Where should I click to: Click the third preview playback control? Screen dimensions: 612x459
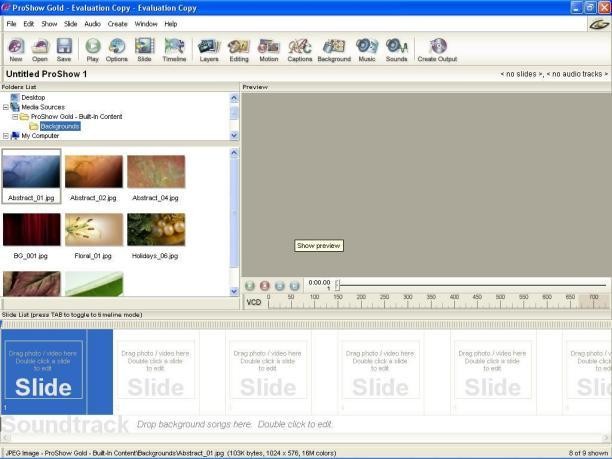coord(279,286)
